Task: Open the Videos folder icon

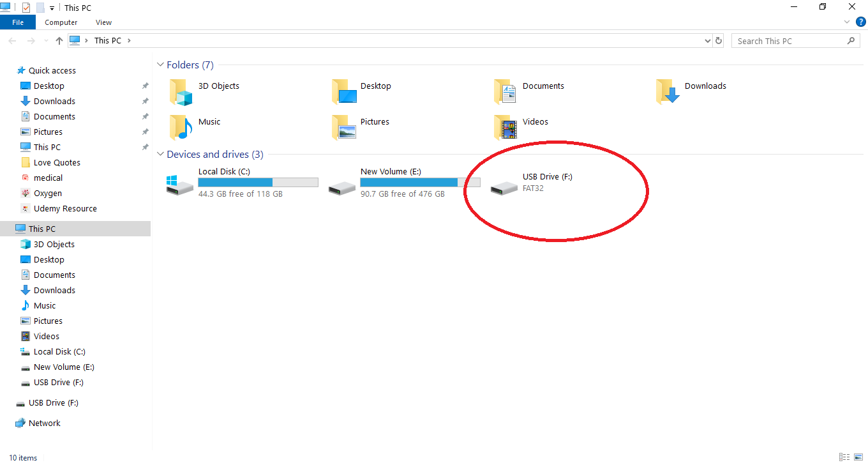Action: [x=505, y=128]
